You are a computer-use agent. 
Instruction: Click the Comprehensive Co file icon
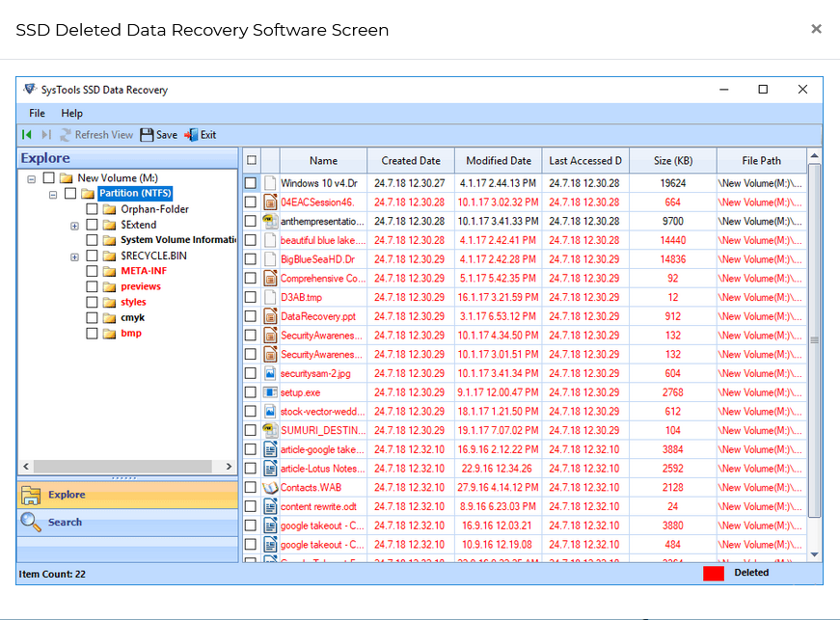[271, 279]
